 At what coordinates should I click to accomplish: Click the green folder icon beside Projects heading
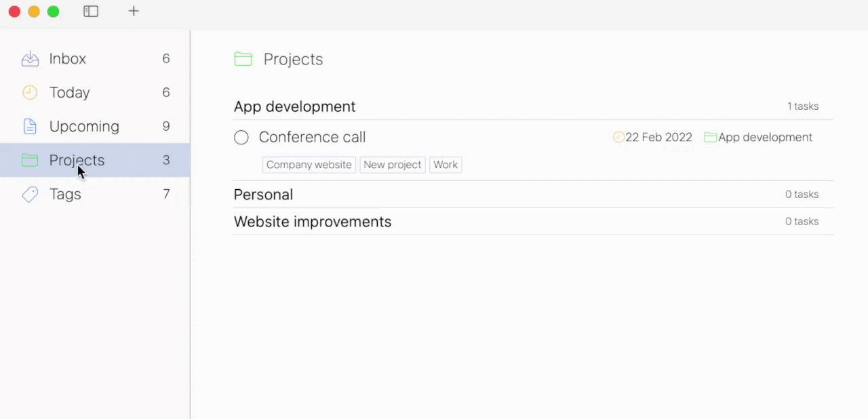[243, 59]
